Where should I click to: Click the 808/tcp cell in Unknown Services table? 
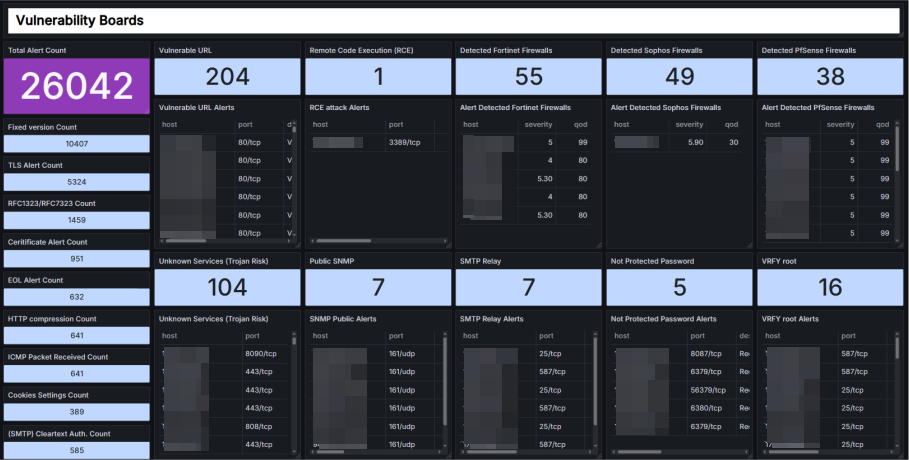259,426
